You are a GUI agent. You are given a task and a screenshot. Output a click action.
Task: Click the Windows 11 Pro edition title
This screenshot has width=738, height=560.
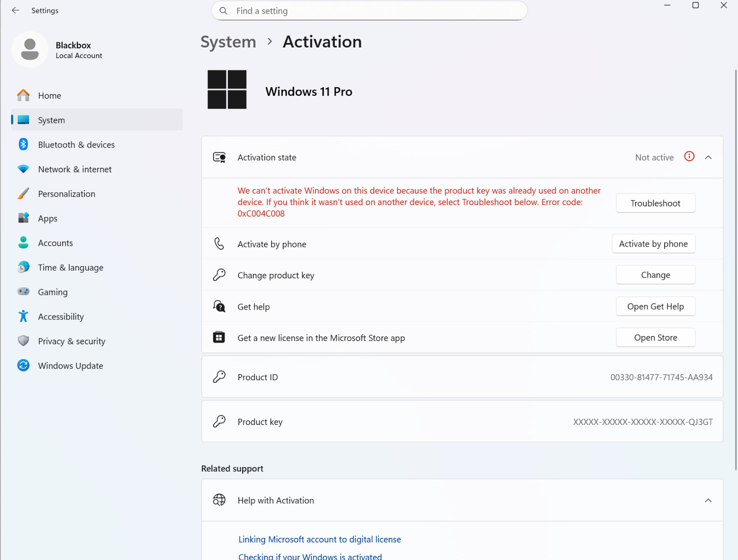(x=309, y=91)
